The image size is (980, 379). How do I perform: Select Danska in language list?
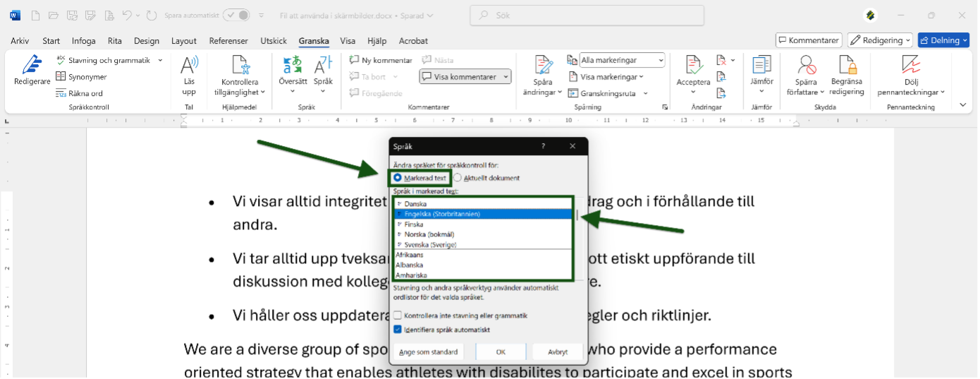[483, 204]
